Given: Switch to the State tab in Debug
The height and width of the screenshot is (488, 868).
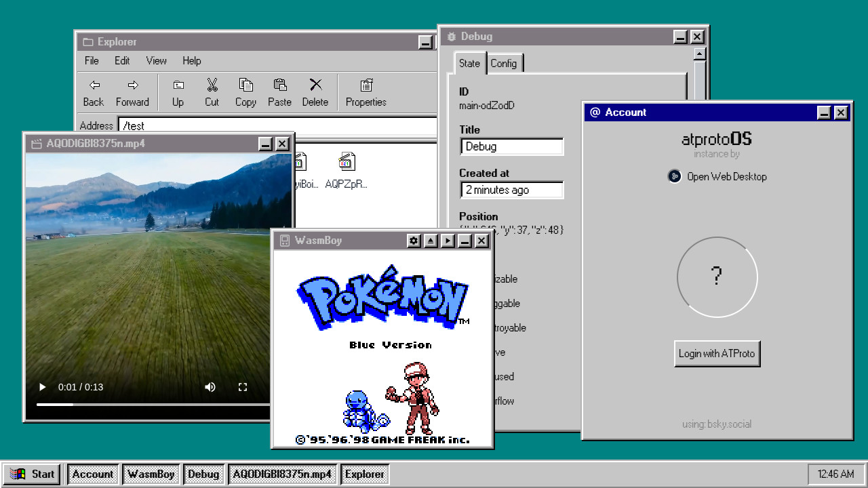Looking at the screenshot, I should coord(469,63).
